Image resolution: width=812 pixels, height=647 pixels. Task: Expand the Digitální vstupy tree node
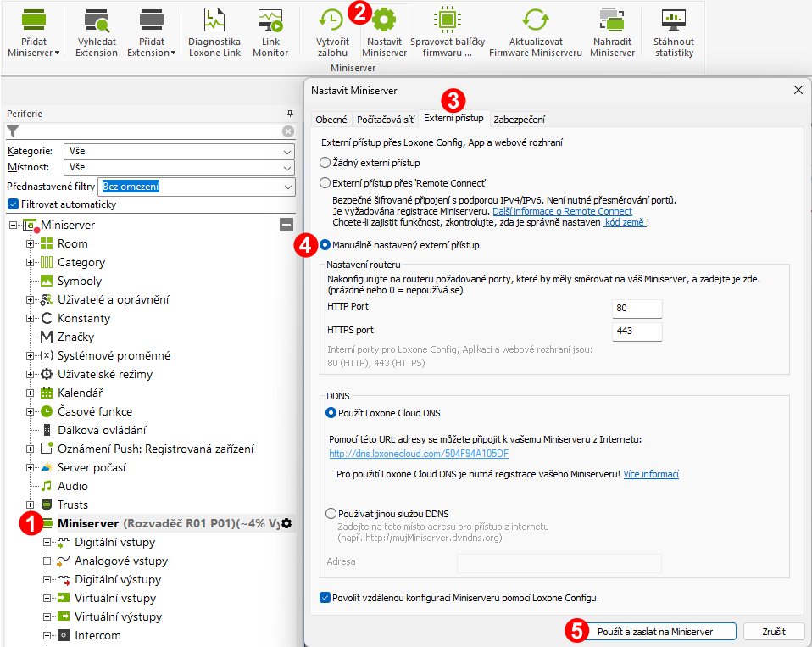tap(47, 543)
